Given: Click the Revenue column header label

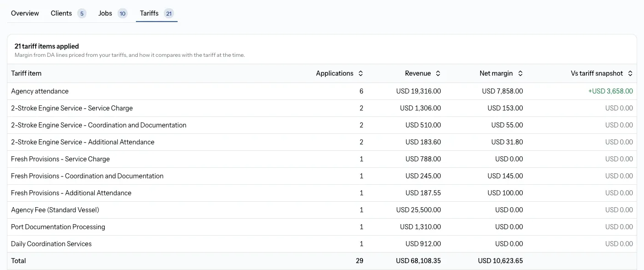Looking at the screenshot, I should pos(418,73).
